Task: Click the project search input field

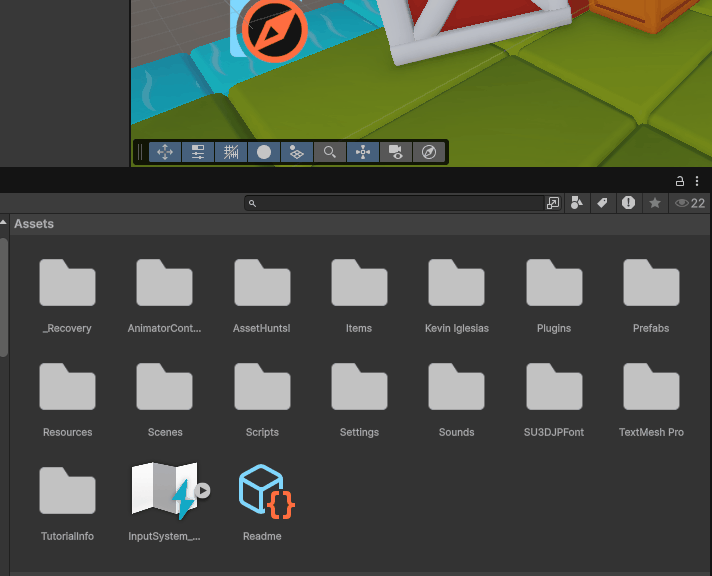Action: pyautogui.click(x=395, y=203)
